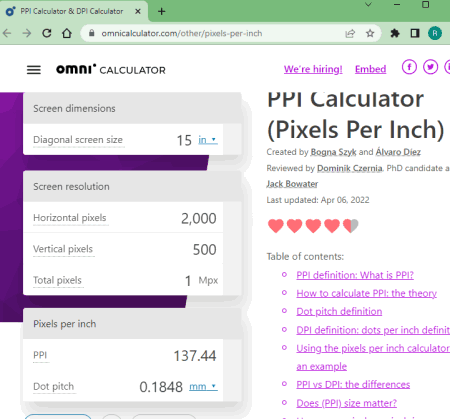Jump to Dot pitch definition section

(339, 311)
